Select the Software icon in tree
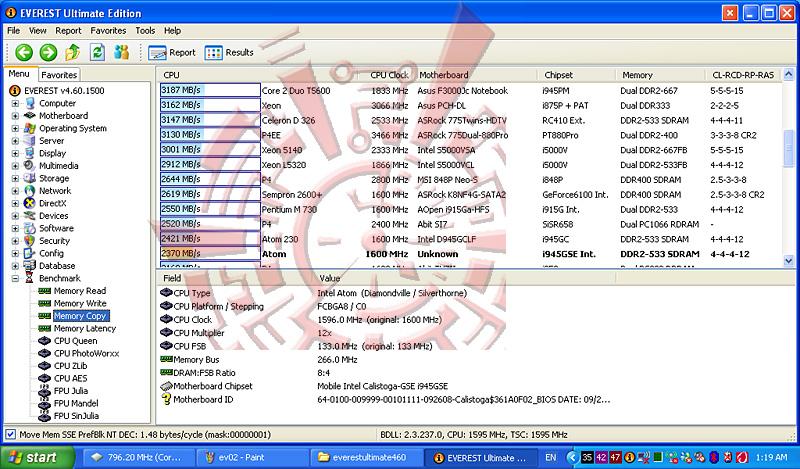This screenshot has height=469, width=800. [x=30, y=228]
